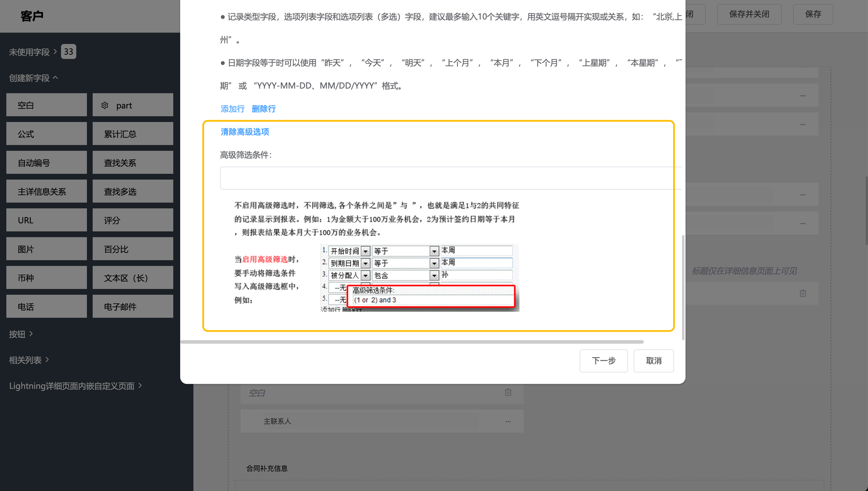Click trash icon below 标题仅在详细信息页面上可见 text
Image resolution: width=868 pixels, height=491 pixels.
[x=803, y=293]
